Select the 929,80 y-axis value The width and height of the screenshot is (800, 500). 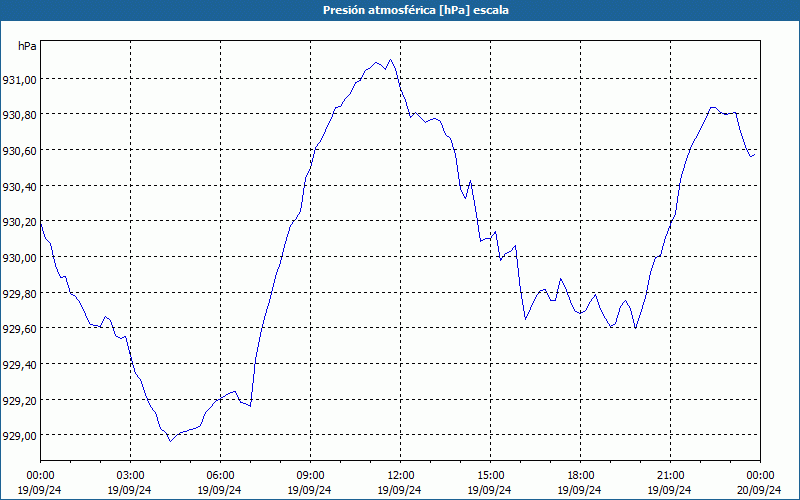coord(19,293)
